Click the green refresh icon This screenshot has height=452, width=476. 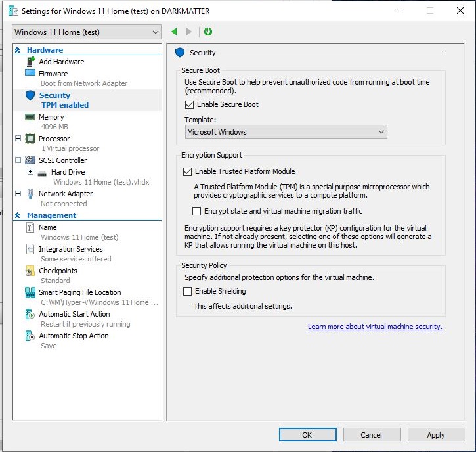tap(208, 32)
